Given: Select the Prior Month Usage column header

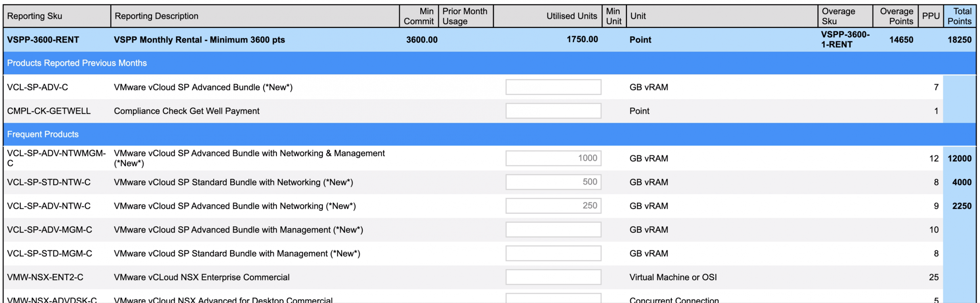Looking at the screenshot, I should [x=465, y=16].
